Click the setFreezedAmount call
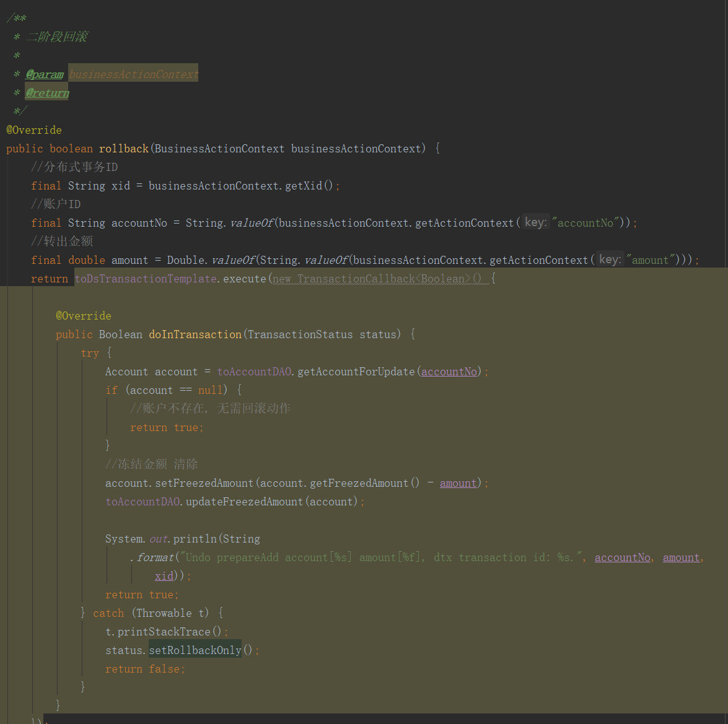Screen dimensions: 728x724 pos(204,483)
